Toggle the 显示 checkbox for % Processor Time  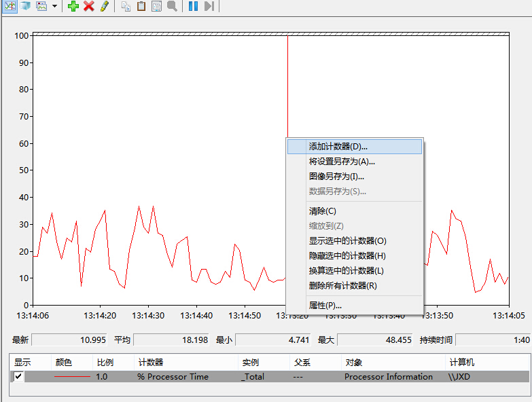18,376
